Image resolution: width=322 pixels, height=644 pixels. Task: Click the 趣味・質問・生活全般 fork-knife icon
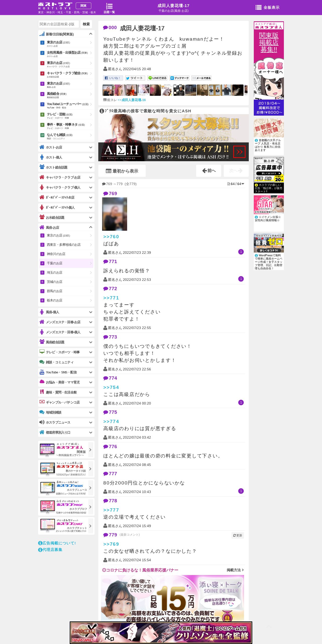pos(42,392)
